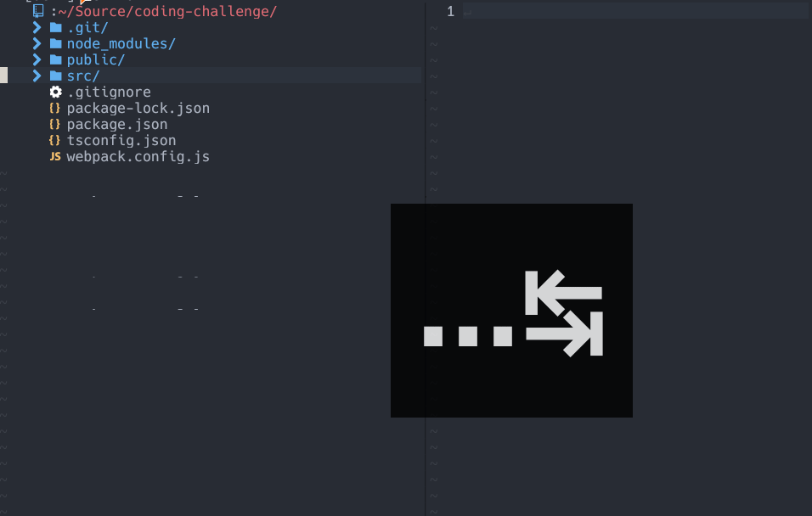Select the node_modules/ directory name
812x516 pixels.
tap(121, 43)
